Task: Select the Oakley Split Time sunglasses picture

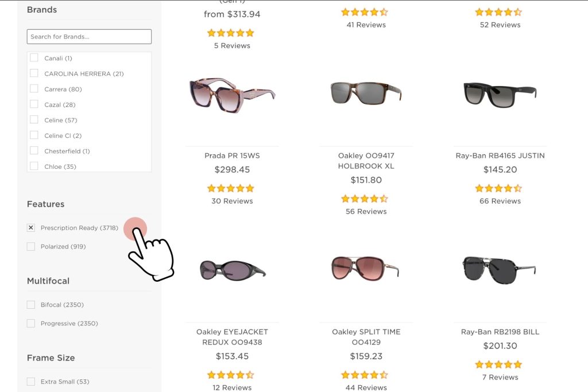Action: tap(366, 268)
